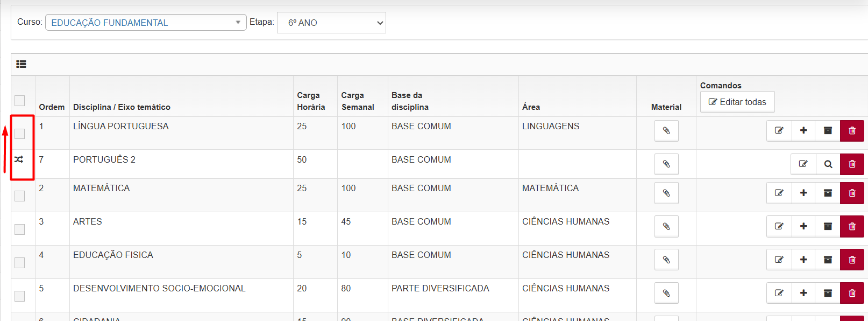Screen dimensions: 868x321
Task: Select the ARTES row checkbox
Action: (x=20, y=229)
